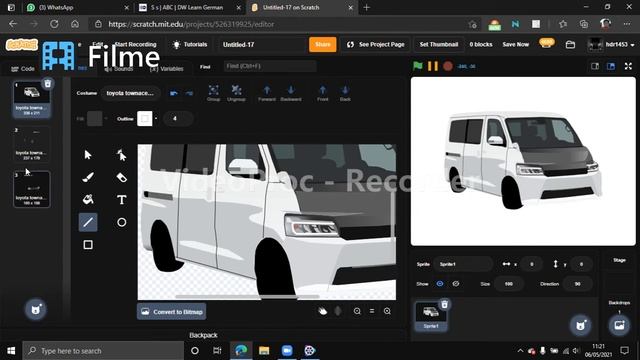
Task: Click See Project Page
Action: pyautogui.click(x=376, y=44)
